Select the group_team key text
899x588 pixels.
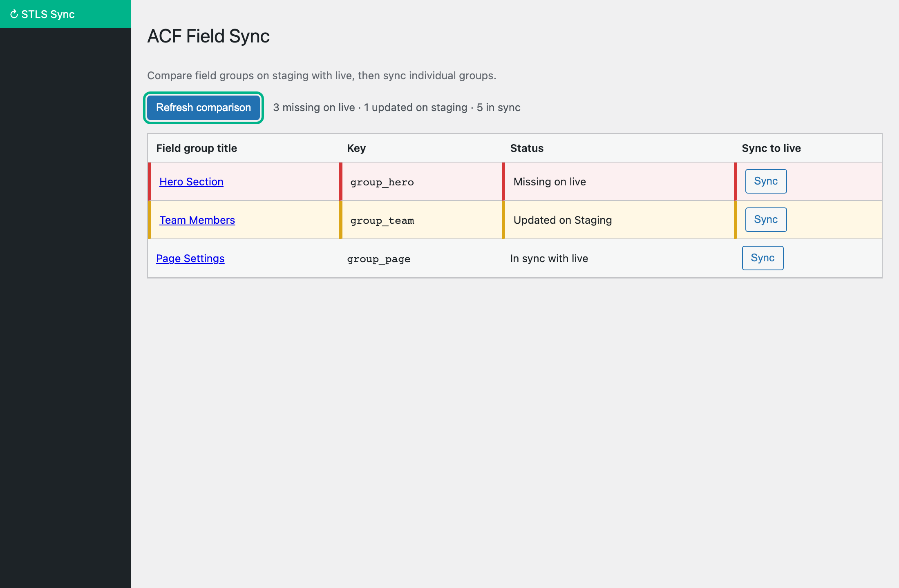click(382, 220)
